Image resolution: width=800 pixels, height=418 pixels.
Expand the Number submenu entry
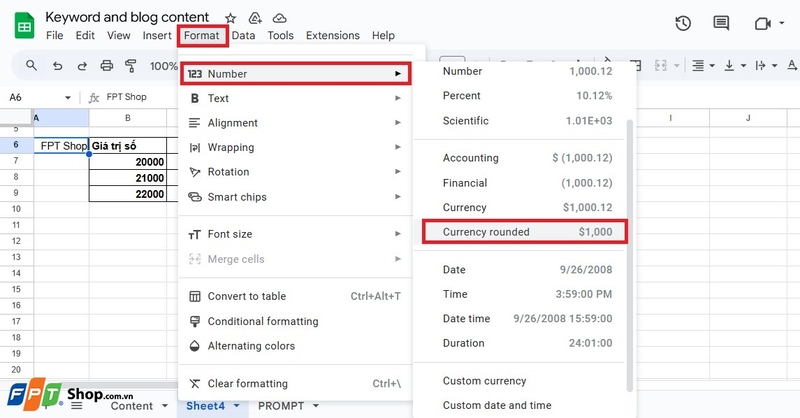(x=295, y=73)
